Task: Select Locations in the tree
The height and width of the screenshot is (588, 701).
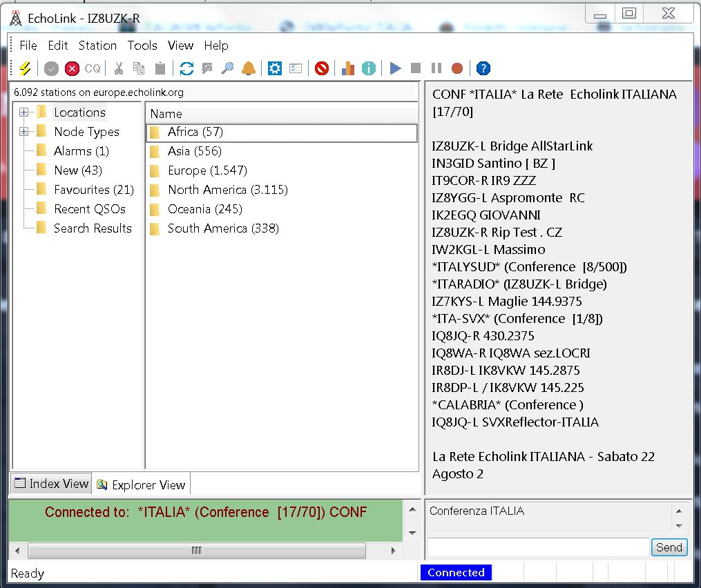Action: click(79, 112)
